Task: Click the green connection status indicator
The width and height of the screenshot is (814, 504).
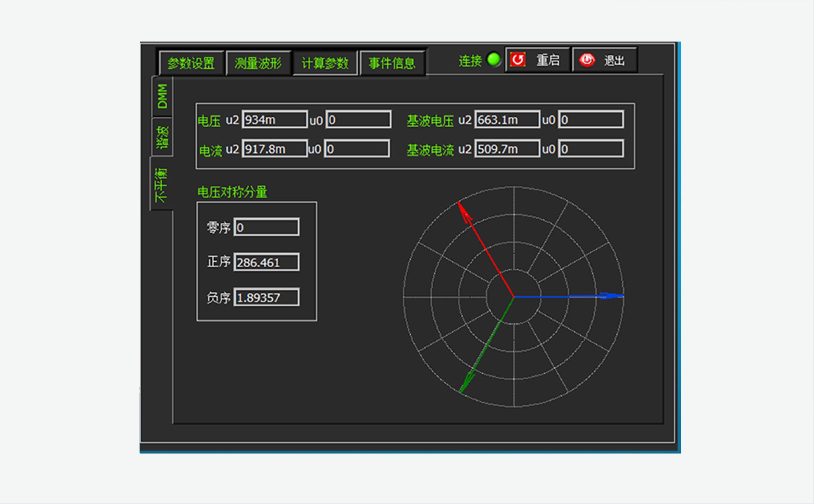Action: 493,59
